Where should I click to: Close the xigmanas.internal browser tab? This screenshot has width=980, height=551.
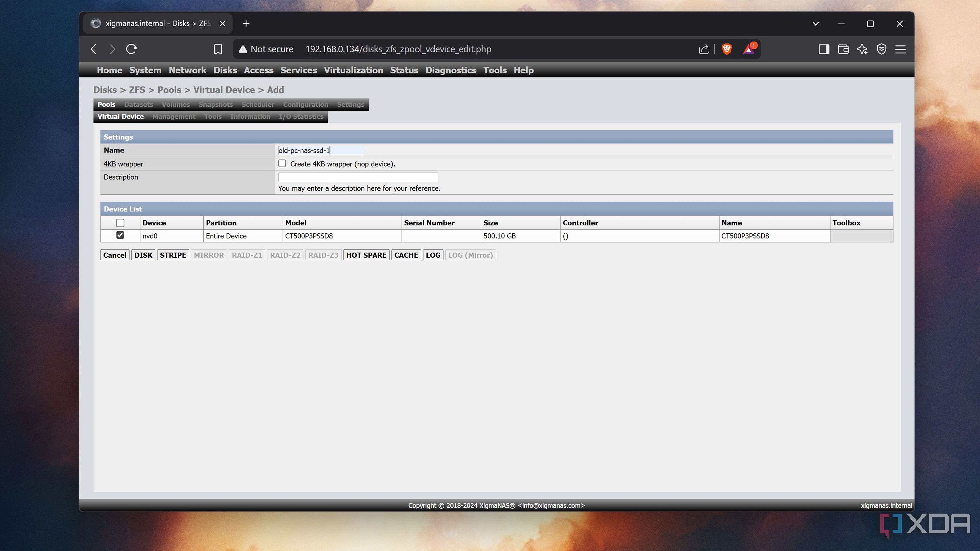coord(223,23)
